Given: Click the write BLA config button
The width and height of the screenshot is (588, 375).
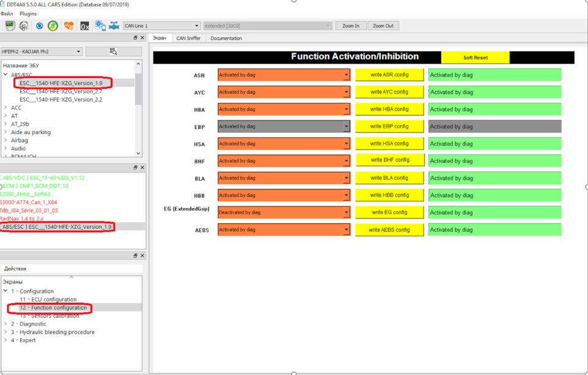Looking at the screenshot, I should point(390,178).
